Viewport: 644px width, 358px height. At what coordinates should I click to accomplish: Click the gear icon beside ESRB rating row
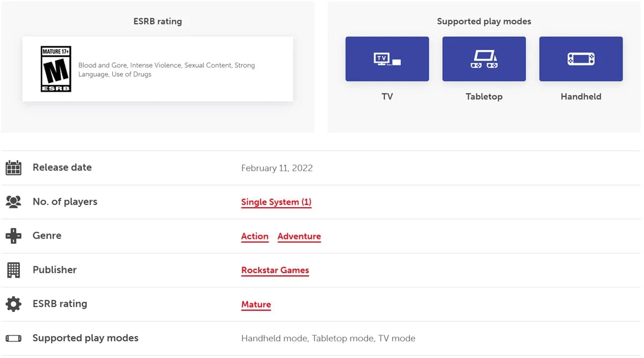coord(13,304)
